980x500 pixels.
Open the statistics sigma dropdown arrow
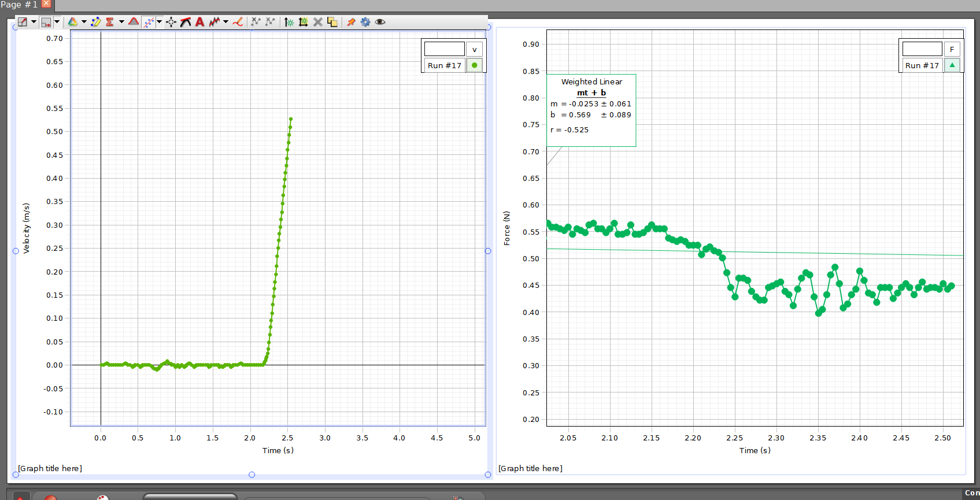click(121, 22)
